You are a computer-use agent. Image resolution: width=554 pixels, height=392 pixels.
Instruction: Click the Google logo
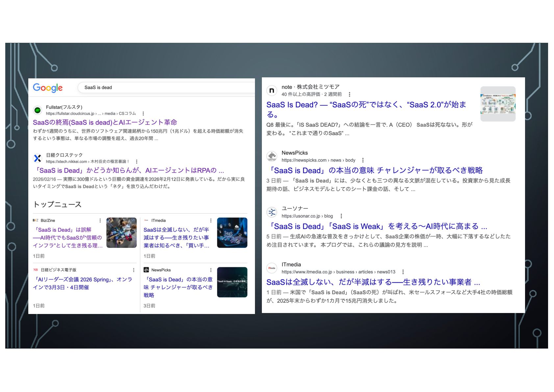point(48,88)
